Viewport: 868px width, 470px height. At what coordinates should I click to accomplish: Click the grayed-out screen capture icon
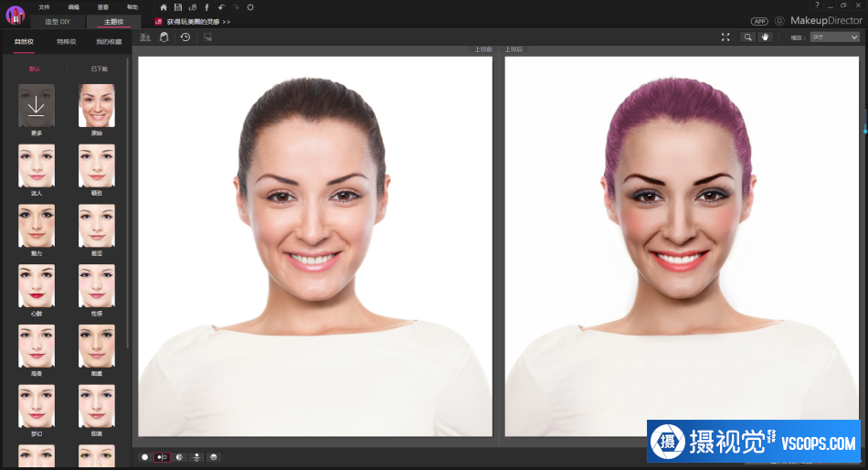(207, 37)
